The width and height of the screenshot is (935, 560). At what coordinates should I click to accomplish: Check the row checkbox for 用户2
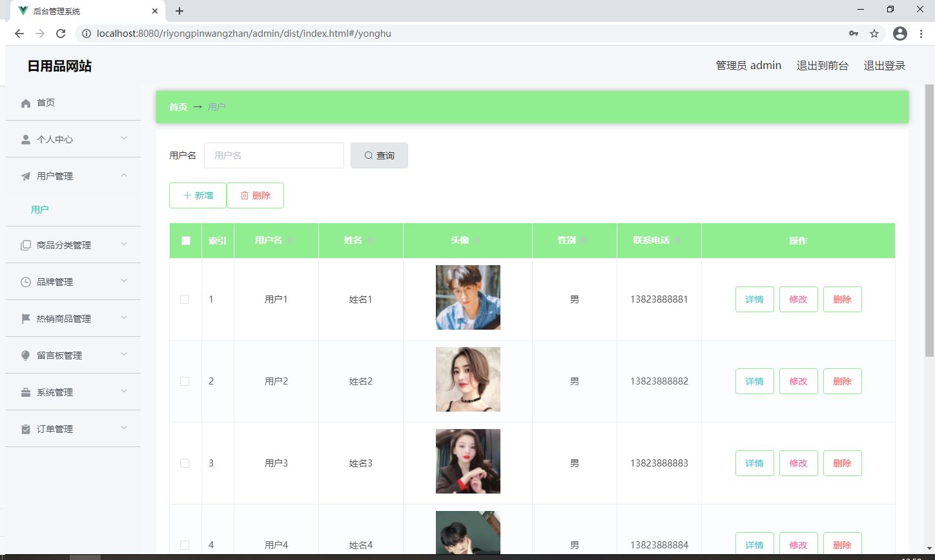[x=185, y=381]
